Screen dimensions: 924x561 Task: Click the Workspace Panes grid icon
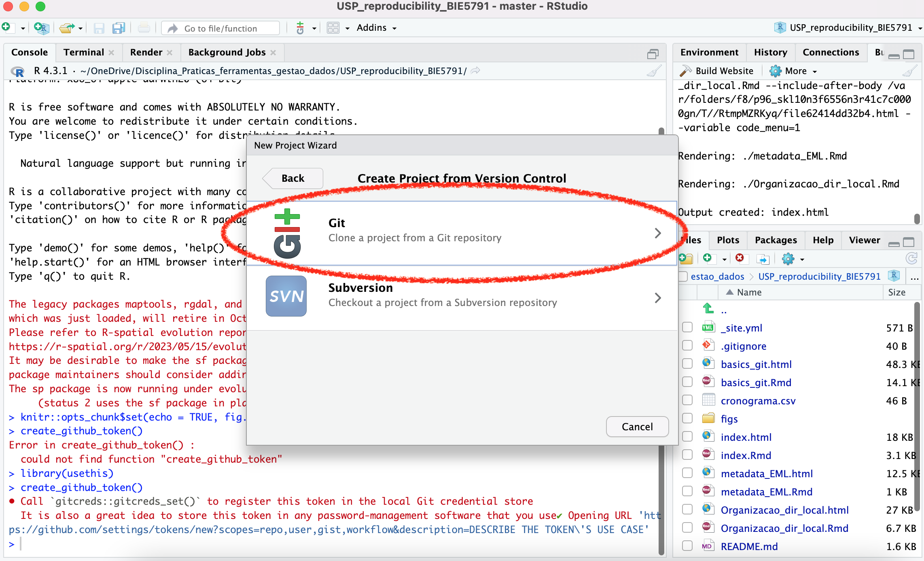tap(333, 28)
